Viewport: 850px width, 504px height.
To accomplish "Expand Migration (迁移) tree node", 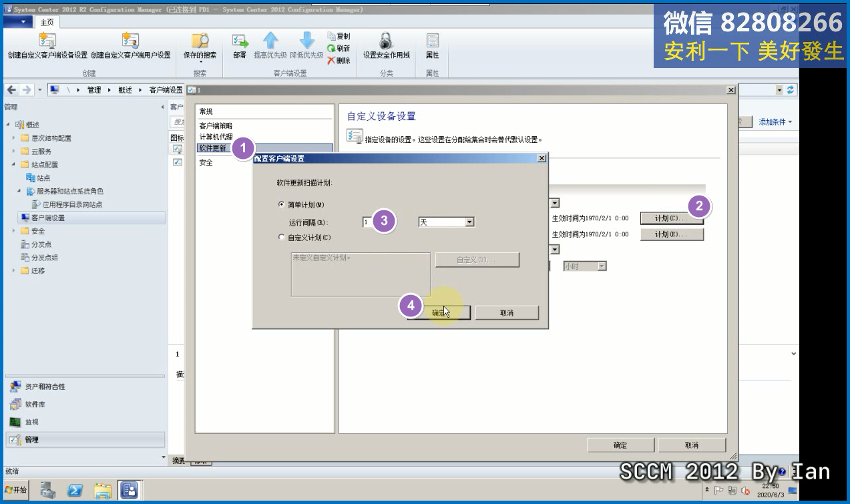I will pyautogui.click(x=14, y=271).
